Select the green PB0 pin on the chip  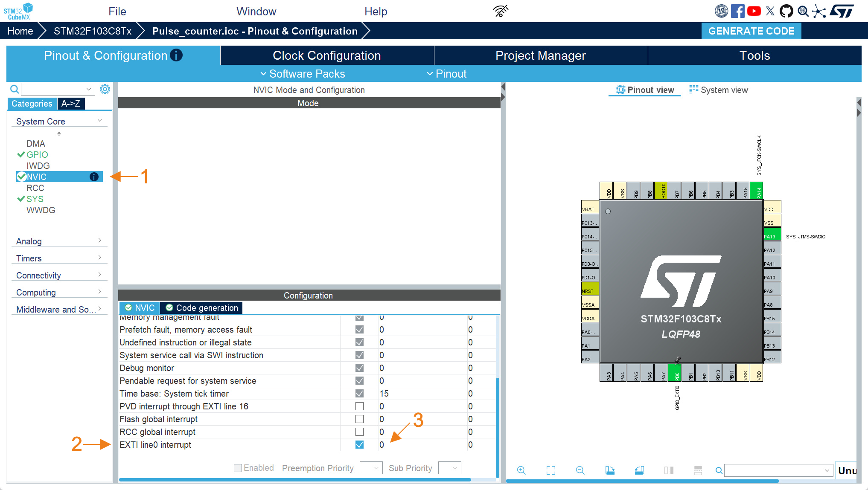[x=675, y=373]
